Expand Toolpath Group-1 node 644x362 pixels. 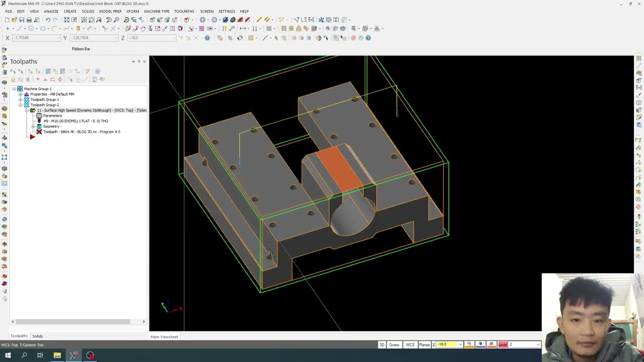[x=20, y=100]
